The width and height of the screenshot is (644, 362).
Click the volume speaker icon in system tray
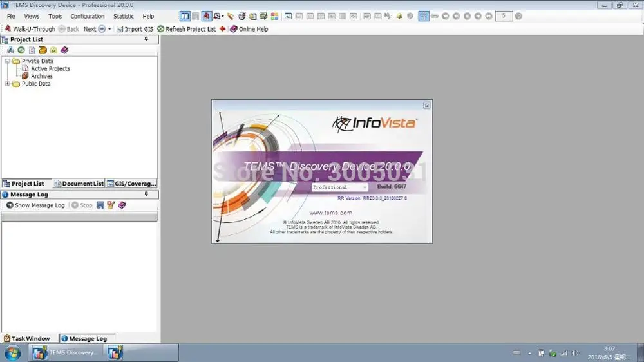pyautogui.click(x=575, y=353)
